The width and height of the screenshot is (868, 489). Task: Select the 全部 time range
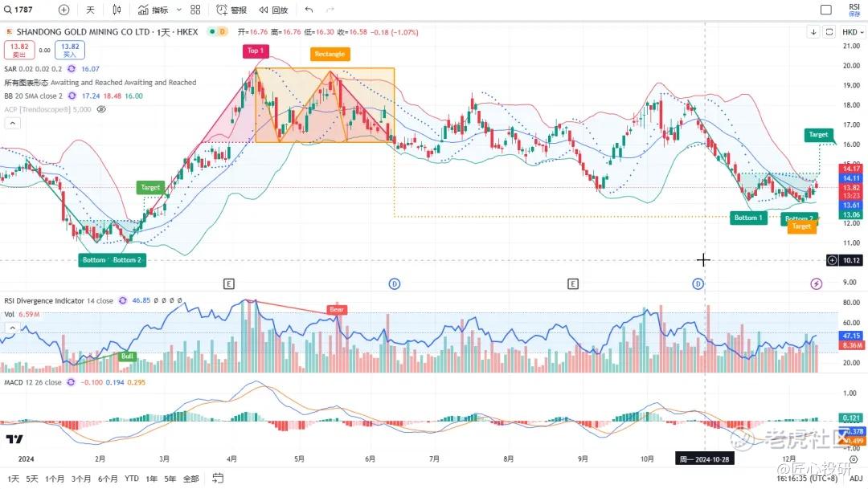click(191, 479)
